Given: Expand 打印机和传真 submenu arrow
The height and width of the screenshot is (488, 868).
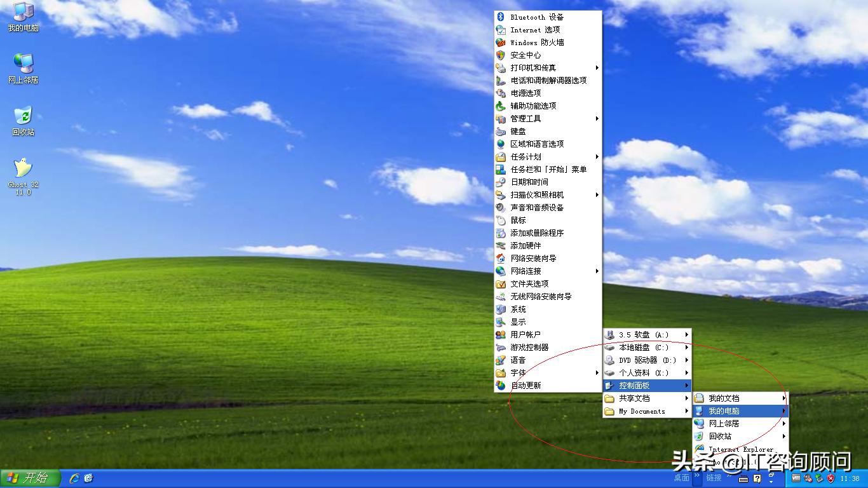Looking at the screenshot, I should (597, 68).
